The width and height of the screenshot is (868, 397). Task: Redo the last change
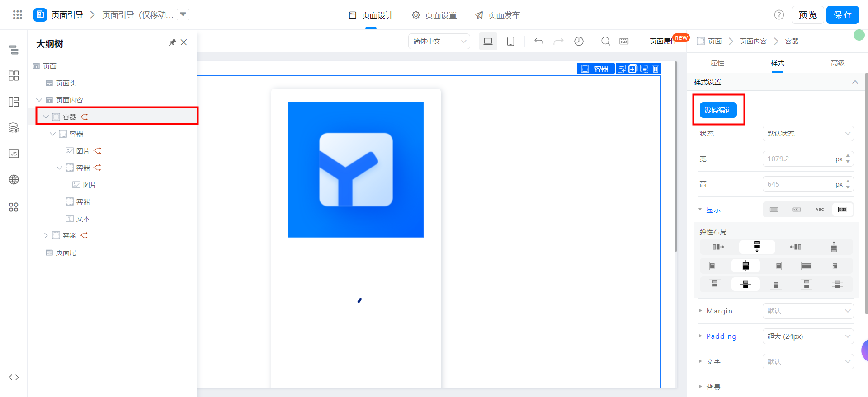[559, 41]
